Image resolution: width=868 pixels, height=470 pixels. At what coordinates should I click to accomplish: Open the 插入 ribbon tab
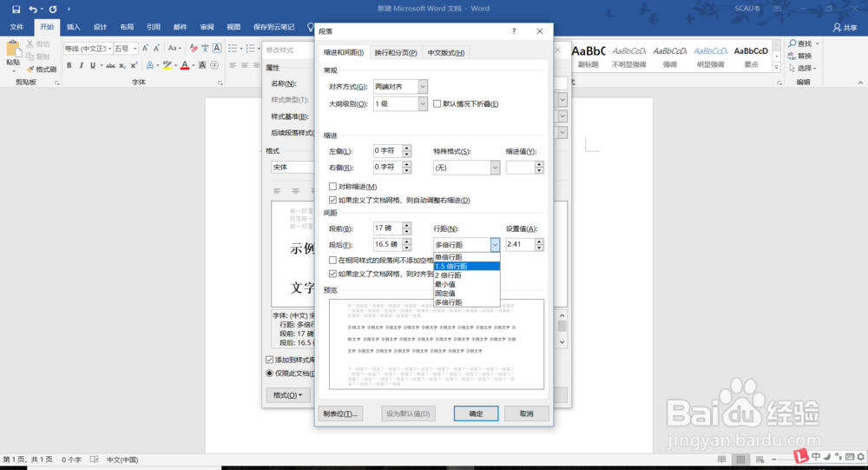point(73,27)
